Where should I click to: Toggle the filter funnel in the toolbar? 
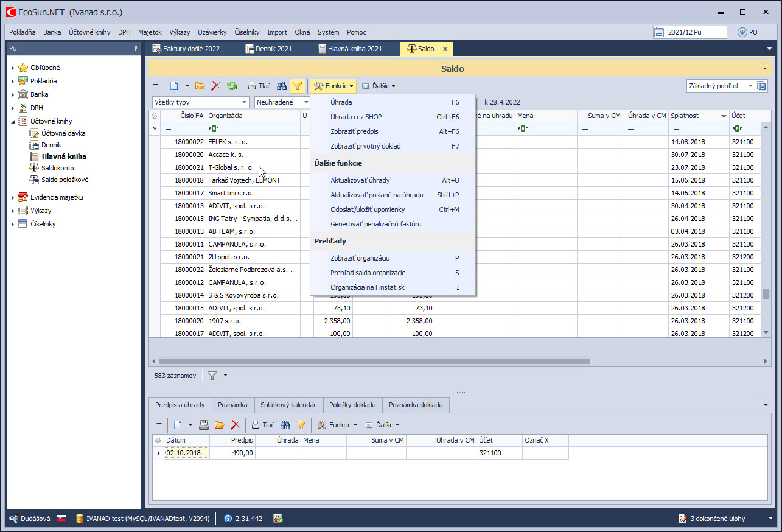click(298, 85)
